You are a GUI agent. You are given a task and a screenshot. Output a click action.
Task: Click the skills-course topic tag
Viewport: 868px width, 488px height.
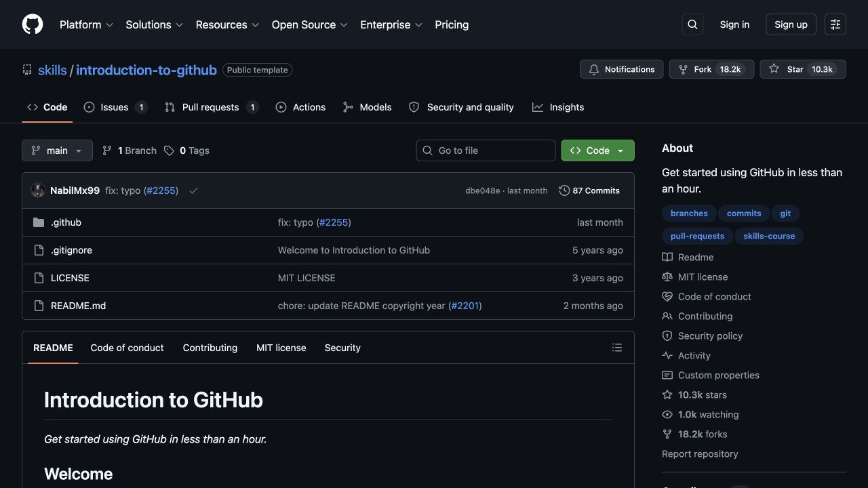769,237
